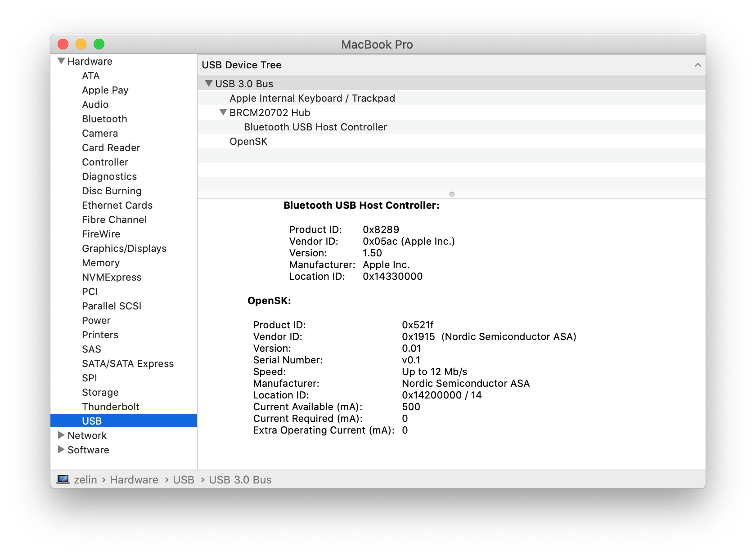Image resolution: width=756 pixels, height=555 pixels.
Task: Select the OpenSK device row
Action: [x=451, y=141]
